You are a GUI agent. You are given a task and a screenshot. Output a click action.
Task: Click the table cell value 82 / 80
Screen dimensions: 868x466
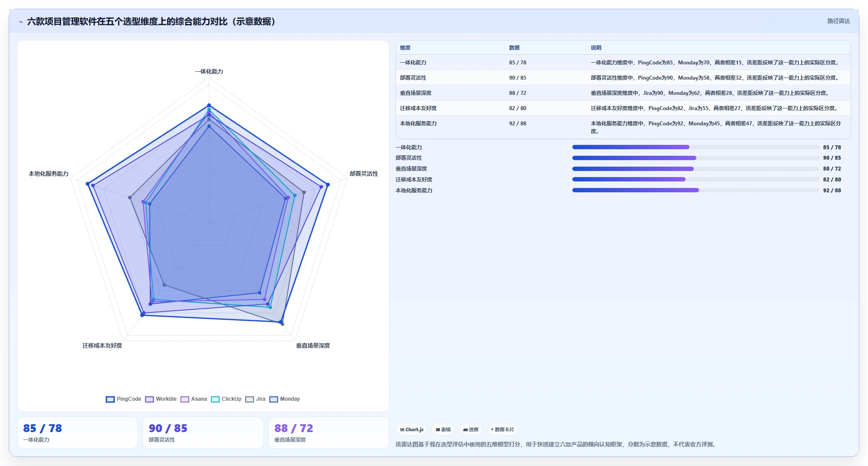pos(517,108)
